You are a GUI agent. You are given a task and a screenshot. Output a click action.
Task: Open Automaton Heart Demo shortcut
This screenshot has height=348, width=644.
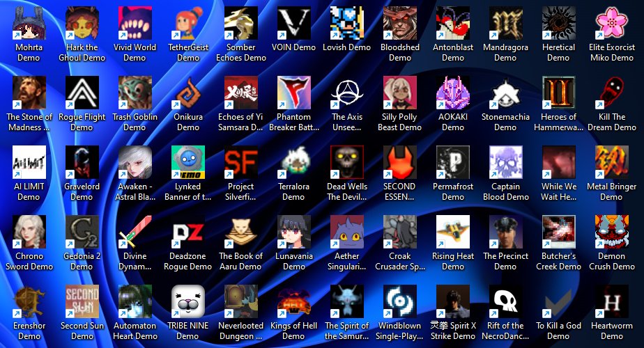click(135, 301)
